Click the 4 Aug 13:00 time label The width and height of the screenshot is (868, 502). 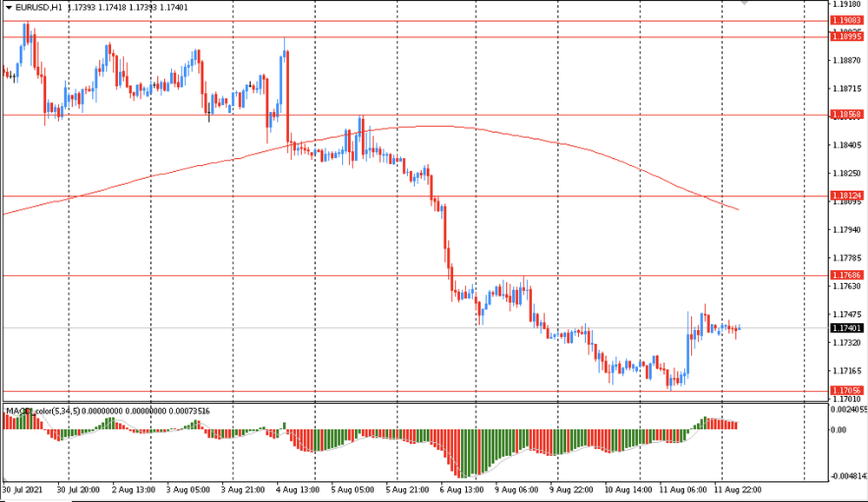pyautogui.click(x=298, y=490)
